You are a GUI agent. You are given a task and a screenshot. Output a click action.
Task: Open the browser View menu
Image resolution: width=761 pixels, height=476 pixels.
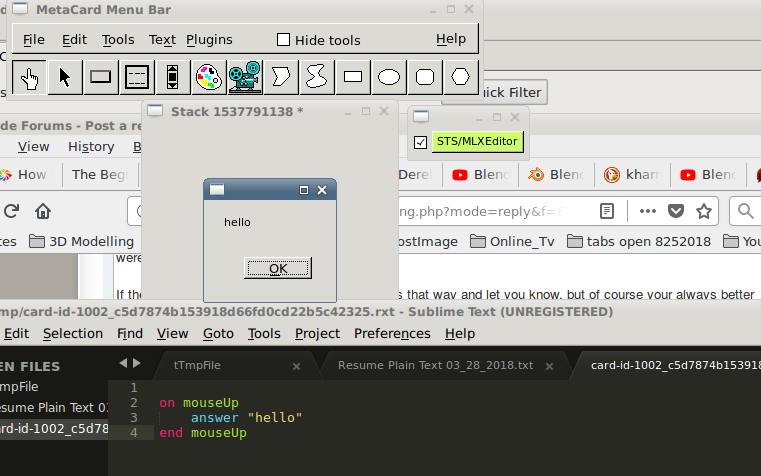click(x=33, y=147)
